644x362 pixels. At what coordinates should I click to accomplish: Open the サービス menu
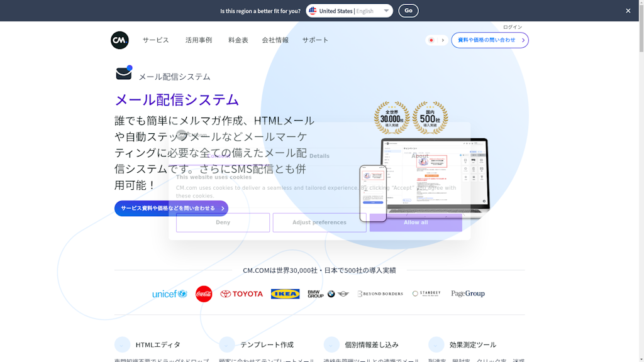pos(155,40)
